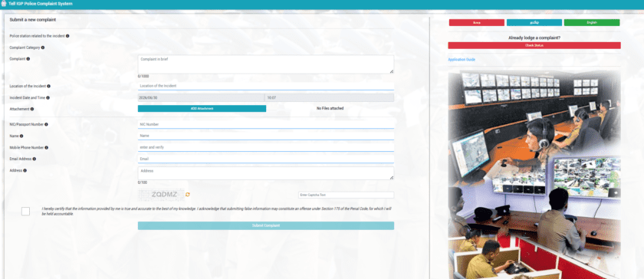Click the red Check Status button

tap(534, 46)
